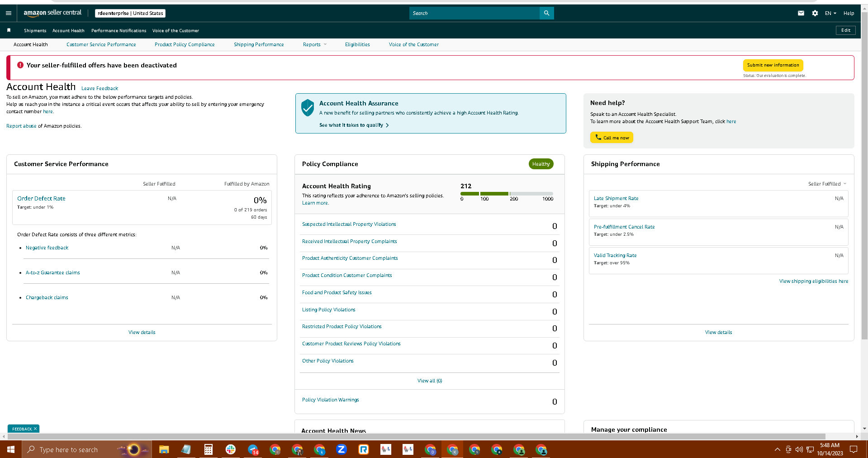Focus the Seller Central search field
Image resolution: width=868 pixels, height=458 pixels.
point(474,13)
